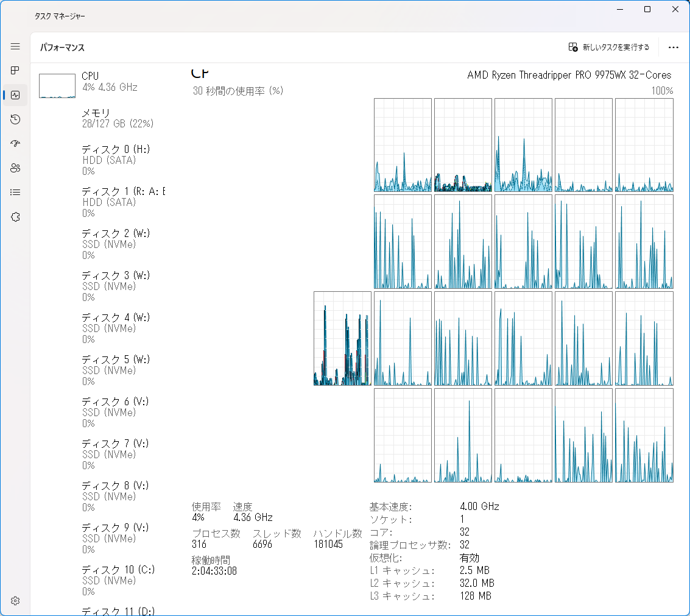This screenshot has height=616, width=690.
Task: Select ディスク 9 (V:) item
Action: 101,539
